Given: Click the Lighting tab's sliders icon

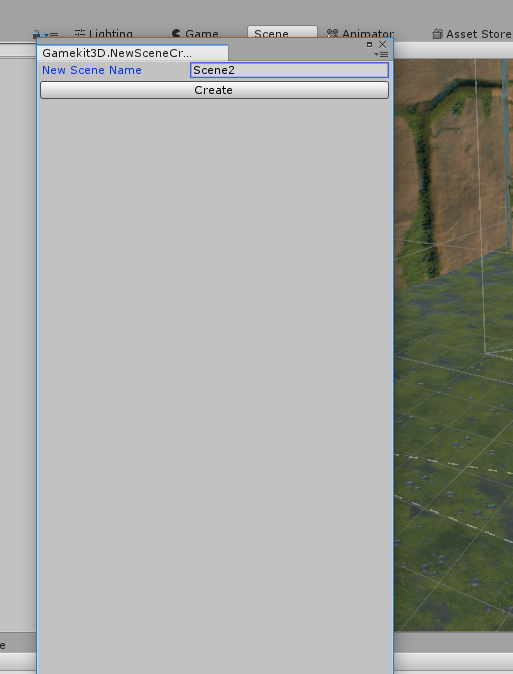Looking at the screenshot, I should point(80,33).
